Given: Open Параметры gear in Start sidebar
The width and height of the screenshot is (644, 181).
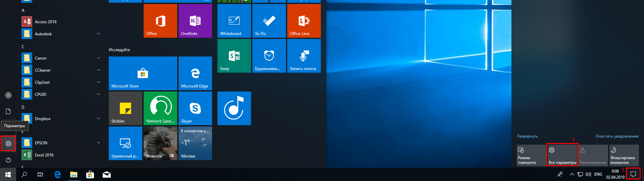Looking at the screenshot, I should (8, 144).
